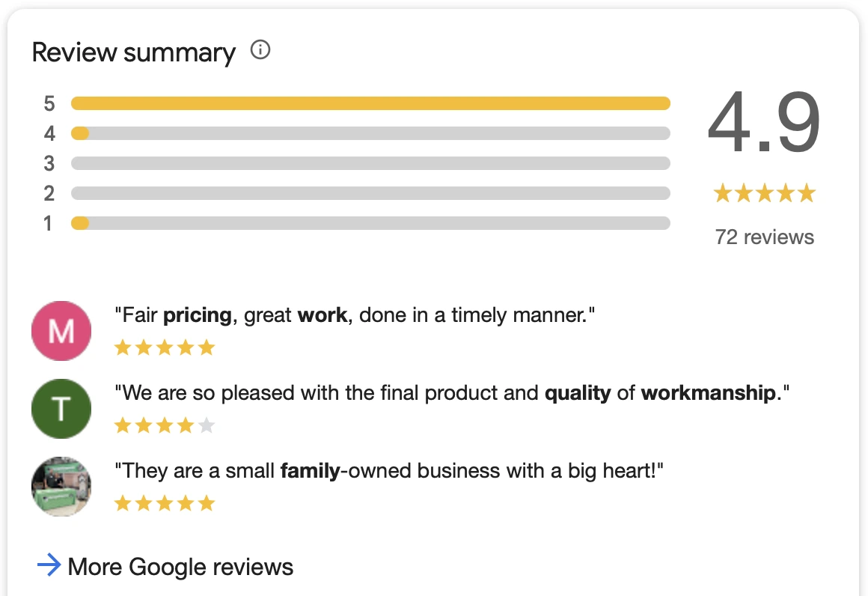The width and height of the screenshot is (868, 596).
Task: Click the large 4.9 rating score
Action: (x=764, y=122)
